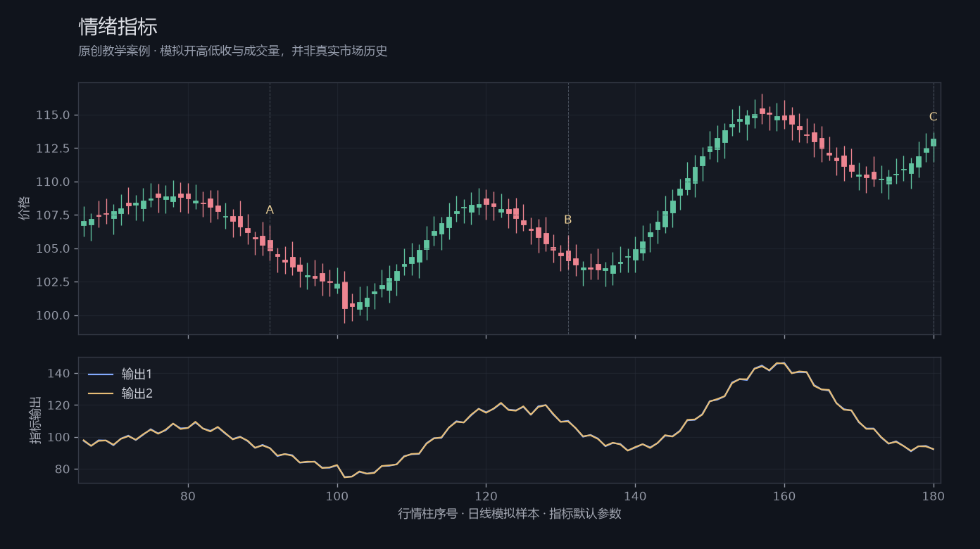Click legend entry 输出1
Image resolution: width=980 pixels, height=549 pixels.
pyautogui.click(x=137, y=374)
